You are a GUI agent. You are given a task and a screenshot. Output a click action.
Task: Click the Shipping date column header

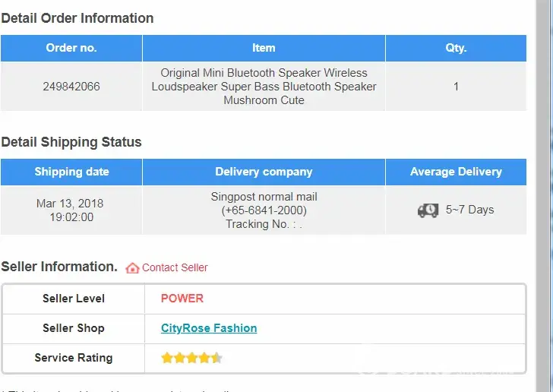[x=71, y=172]
